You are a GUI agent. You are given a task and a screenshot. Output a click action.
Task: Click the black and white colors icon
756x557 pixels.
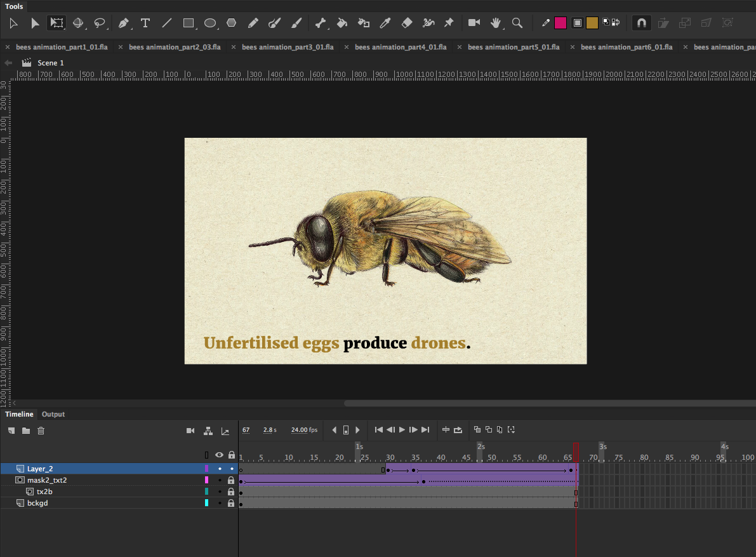pyautogui.click(x=607, y=22)
